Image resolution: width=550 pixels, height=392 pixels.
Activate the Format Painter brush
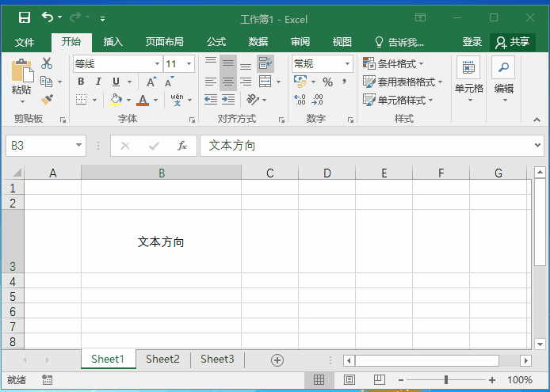point(47,100)
